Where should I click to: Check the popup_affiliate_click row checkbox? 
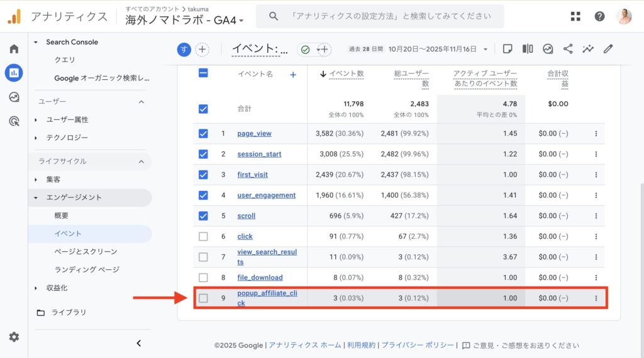(x=203, y=298)
